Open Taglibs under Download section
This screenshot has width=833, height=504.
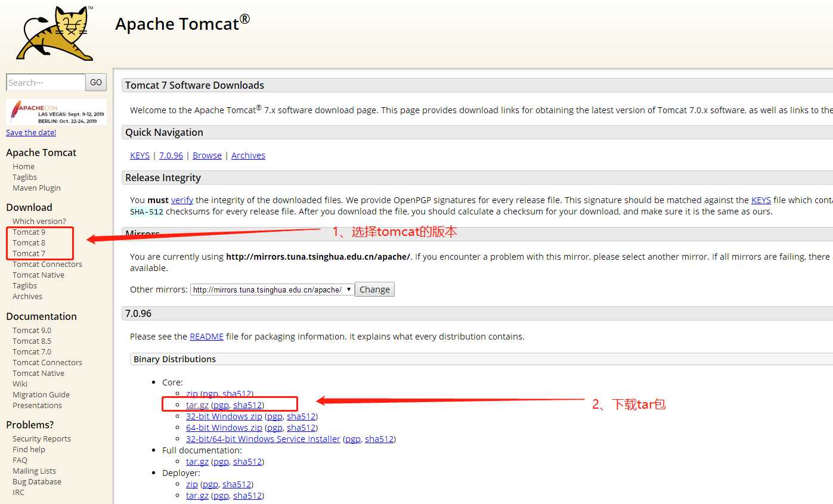click(24, 285)
